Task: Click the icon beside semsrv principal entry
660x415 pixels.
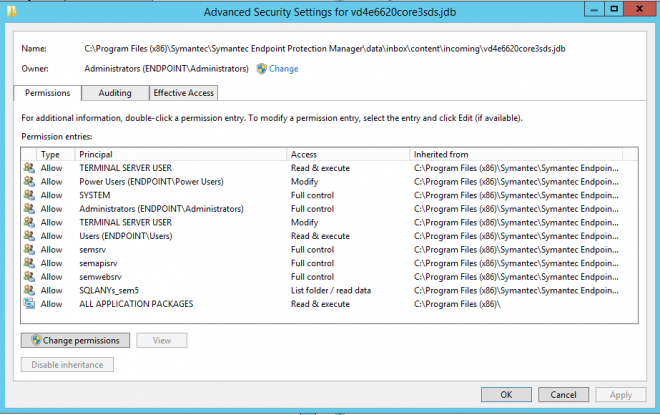Action: tap(28, 249)
